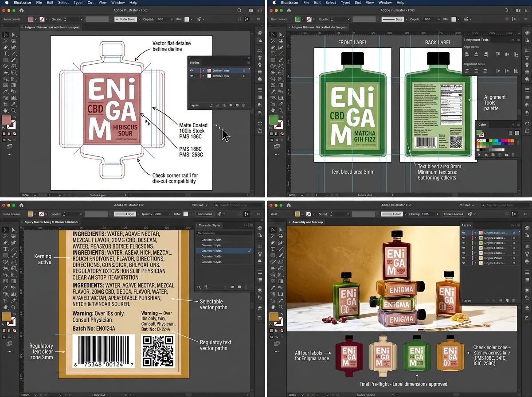The width and height of the screenshot is (532, 397).
Task: Select the Hand tool in ingredients text window
Action: [x=5, y=306]
